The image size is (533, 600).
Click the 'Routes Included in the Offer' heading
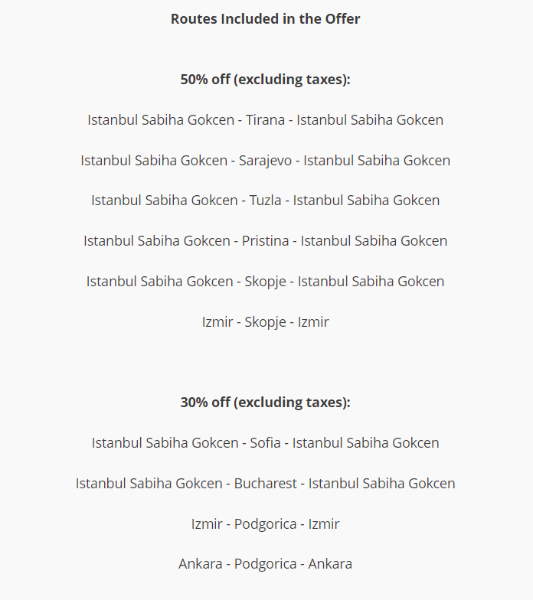click(x=265, y=19)
